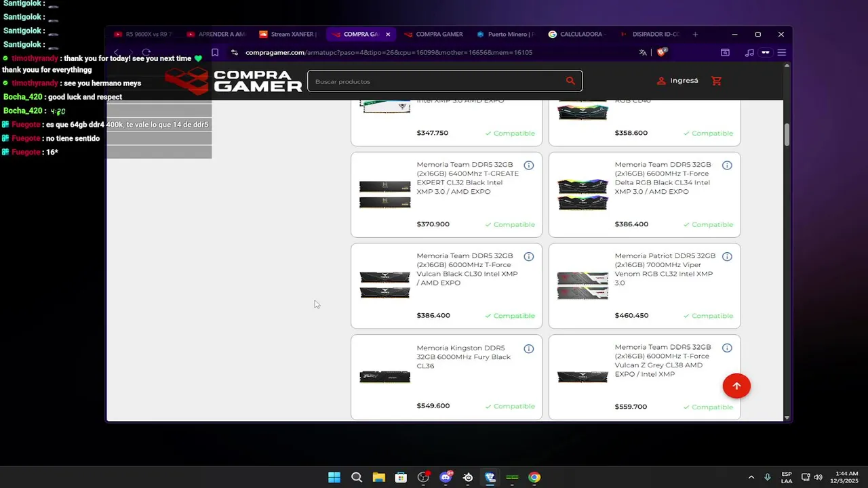The width and height of the screenshot is (868, 488).
Task: Switch to the CALCULADORA tab
Action: tap(578, 34)
